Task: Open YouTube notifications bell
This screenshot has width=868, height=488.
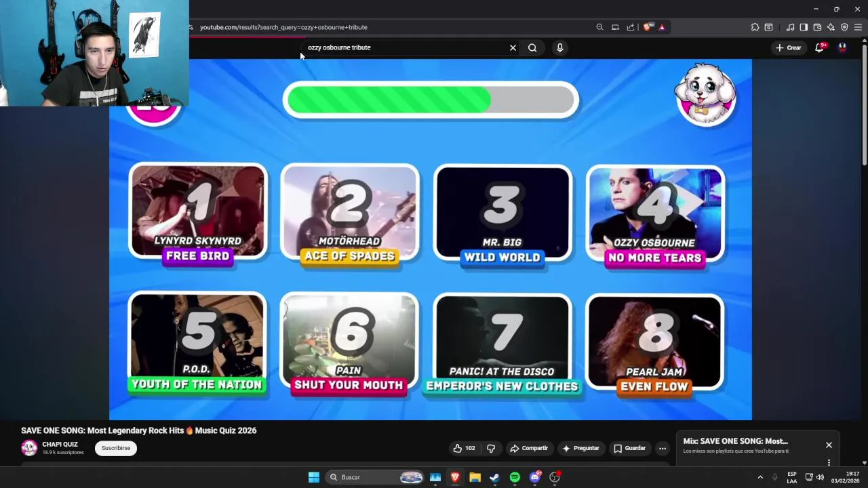Action: pos(819,47)
